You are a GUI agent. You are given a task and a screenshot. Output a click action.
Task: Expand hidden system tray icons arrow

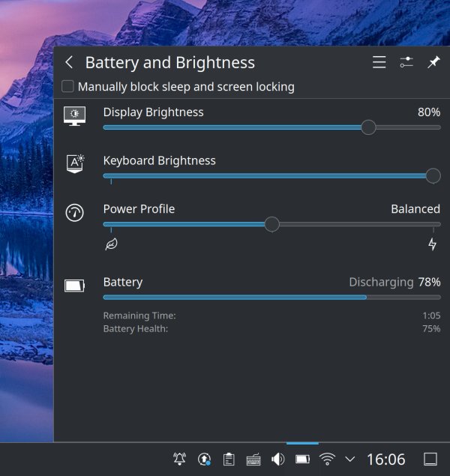click(349, 459)
